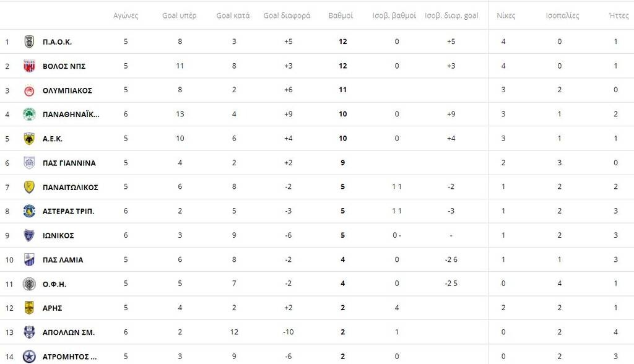This screenshot has height=364, width=634.
Task: Click the Π.Α.Ο.Κ. team crest icon
Action: coord(28,41)
